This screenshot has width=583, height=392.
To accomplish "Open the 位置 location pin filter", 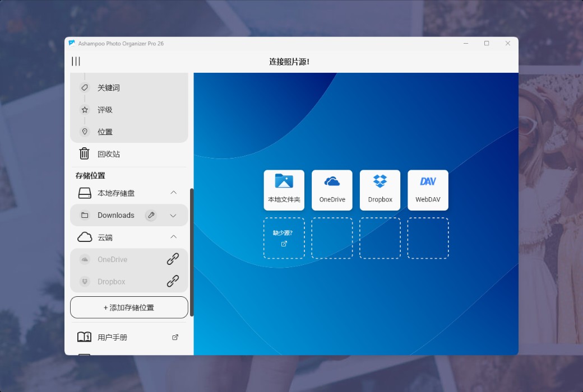I will [x=85, y=132].
